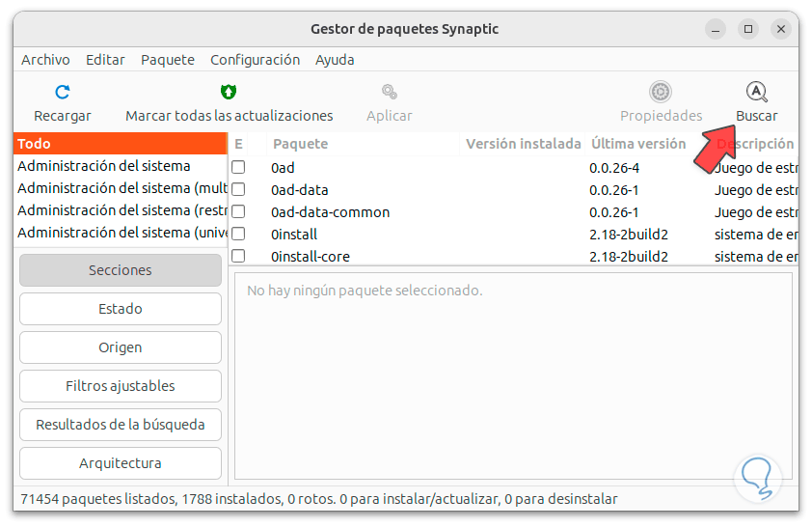Expand the Editar menu
This screenshot has width=812, height=527.
point(105,60)
